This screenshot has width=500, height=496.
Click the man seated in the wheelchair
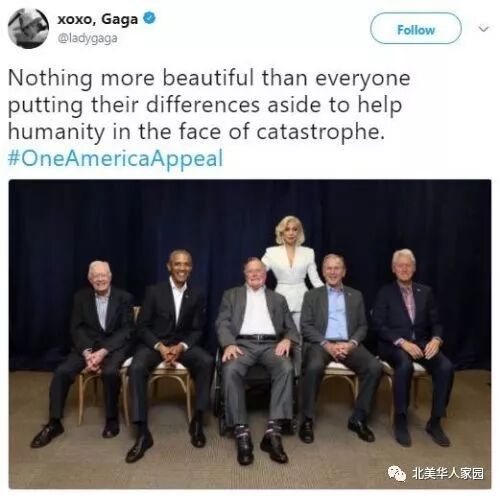257,353
